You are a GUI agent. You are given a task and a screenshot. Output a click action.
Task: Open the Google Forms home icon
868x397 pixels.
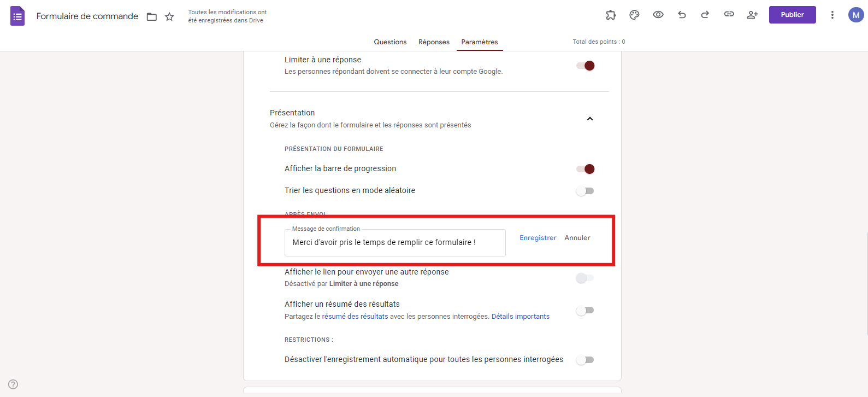[x=17, y=16]
